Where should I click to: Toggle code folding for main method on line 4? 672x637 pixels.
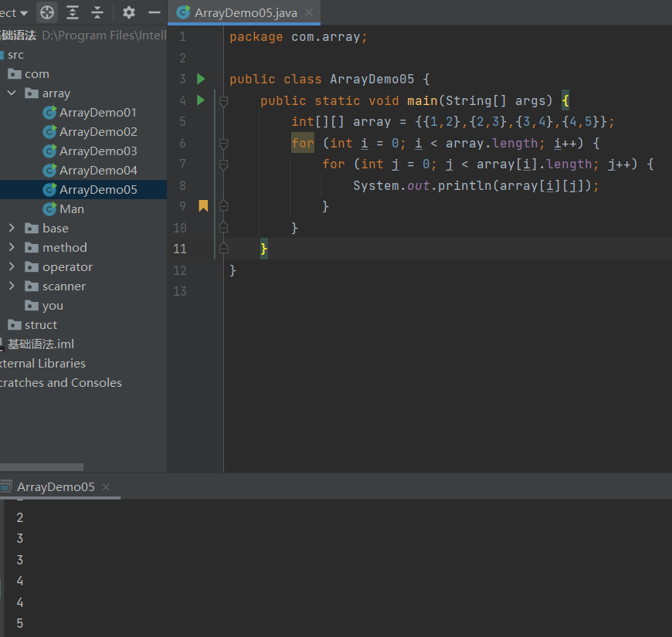coord(223,101)
